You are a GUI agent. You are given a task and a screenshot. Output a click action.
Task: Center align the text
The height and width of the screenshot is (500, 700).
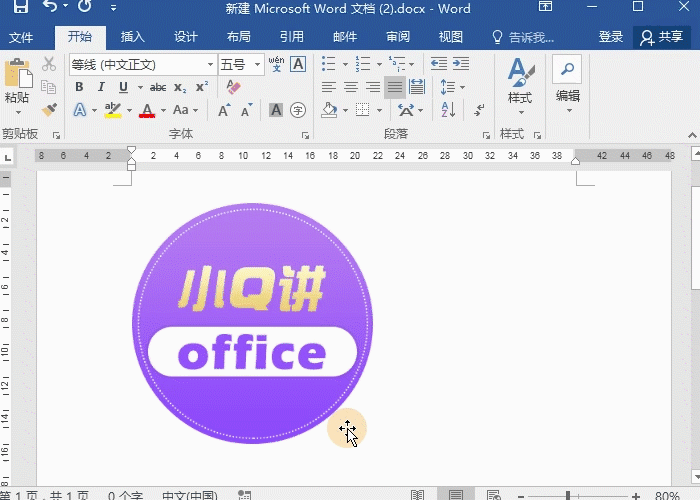click(351, 87)
